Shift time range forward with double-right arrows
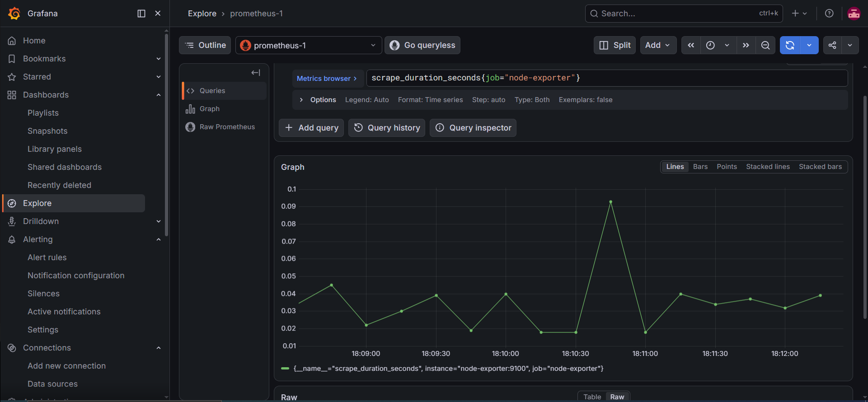 [746, 45]
